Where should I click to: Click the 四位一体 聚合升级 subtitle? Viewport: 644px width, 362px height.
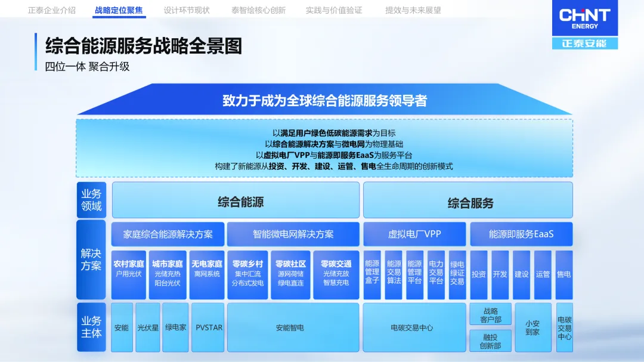point(87,67)
